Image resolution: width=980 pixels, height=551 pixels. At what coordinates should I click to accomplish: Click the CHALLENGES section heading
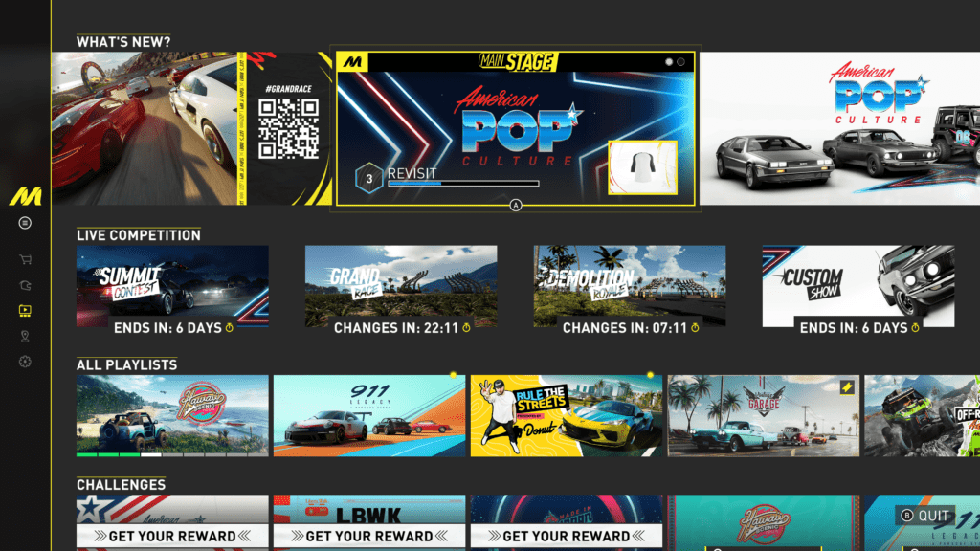pos(122,484)
